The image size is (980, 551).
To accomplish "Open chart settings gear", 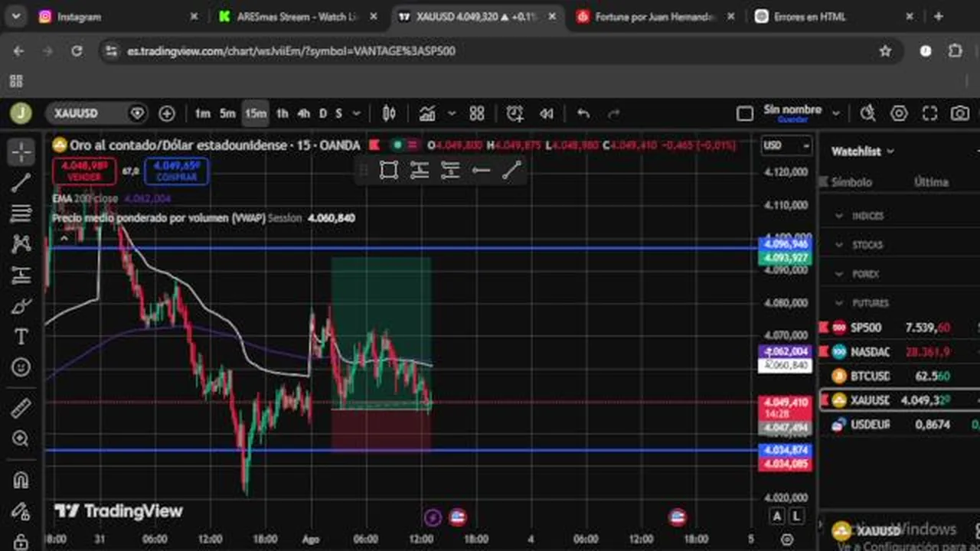I will tap(899, 113).
